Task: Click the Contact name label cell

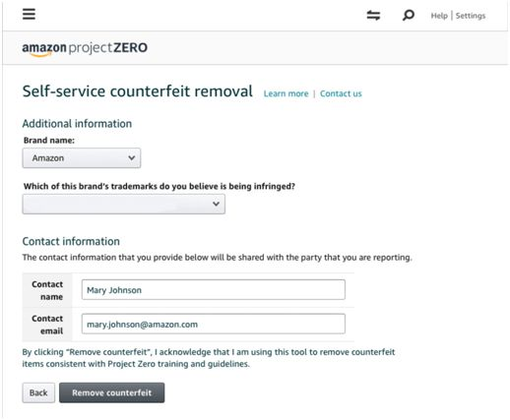Action: (47, 290)
